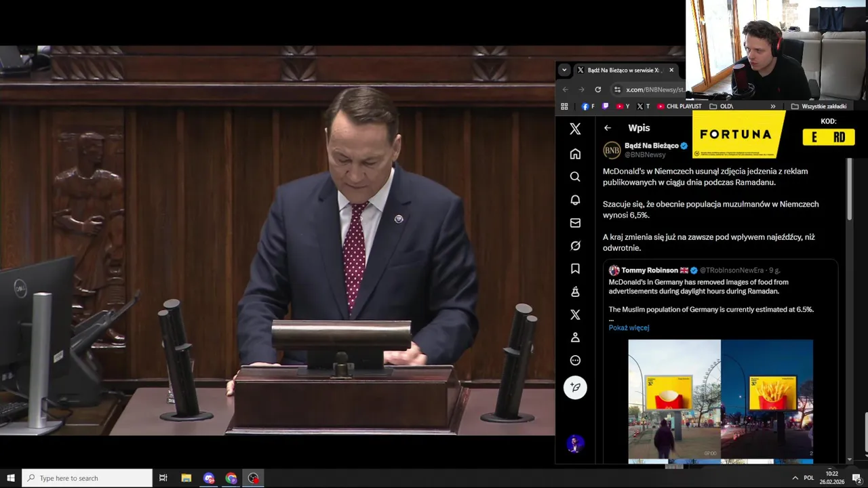Open Task View on the taskbar
Viewport: 868px width, 488px height.
pos(163,478)
